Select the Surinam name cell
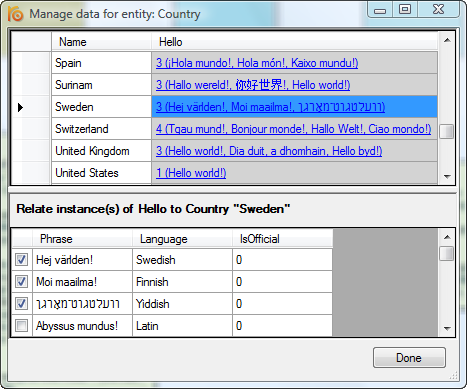The width and height of the screenshot is (467, 389). click(101, 85)
